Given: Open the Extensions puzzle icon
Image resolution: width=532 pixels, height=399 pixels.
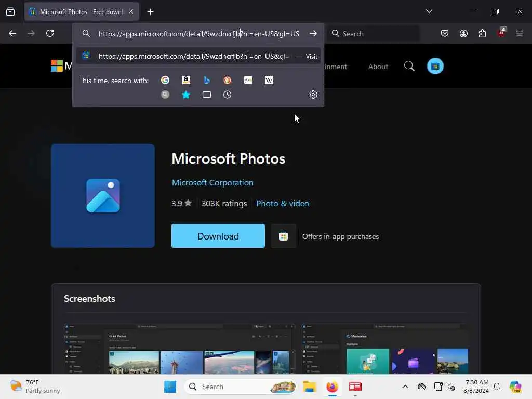Looking at the screenshot, I should [x=482, y=33].
